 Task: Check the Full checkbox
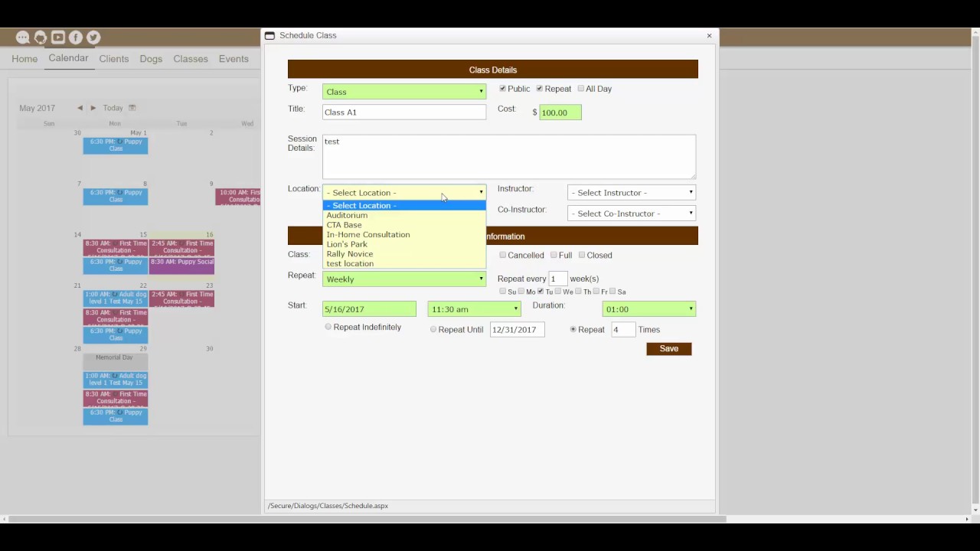[x=554, y=255]
